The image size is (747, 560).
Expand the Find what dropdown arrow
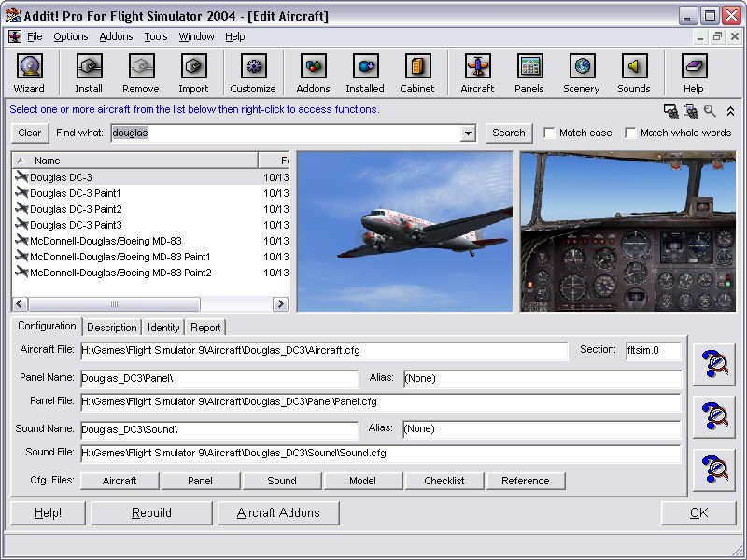coord(468,133)
